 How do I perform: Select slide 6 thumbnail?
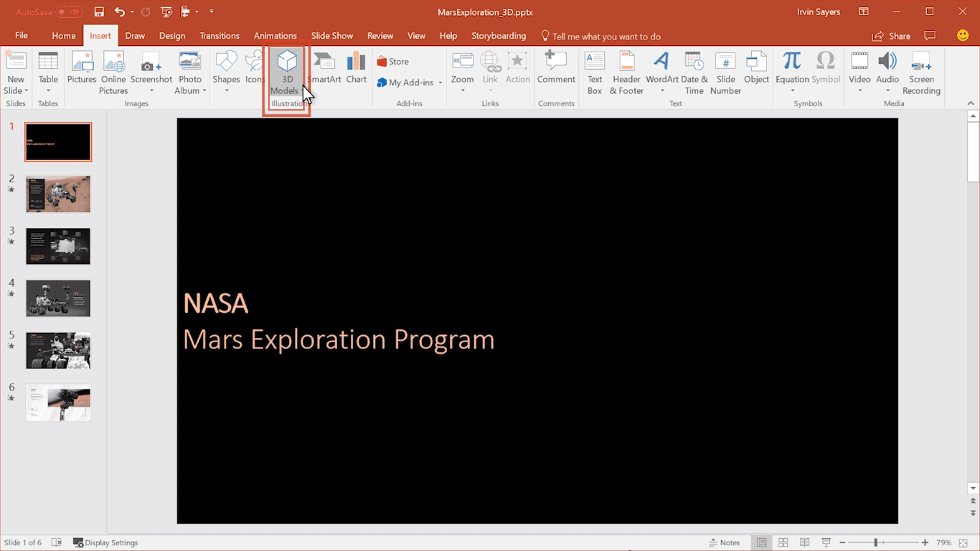coord(58,402)
